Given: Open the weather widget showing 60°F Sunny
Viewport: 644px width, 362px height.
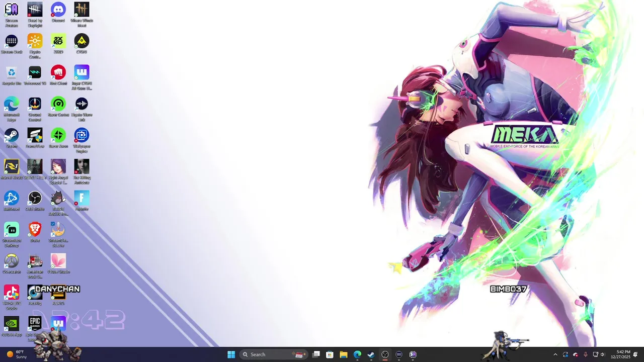Looking at the screenshot, I should tap(16, 354).
